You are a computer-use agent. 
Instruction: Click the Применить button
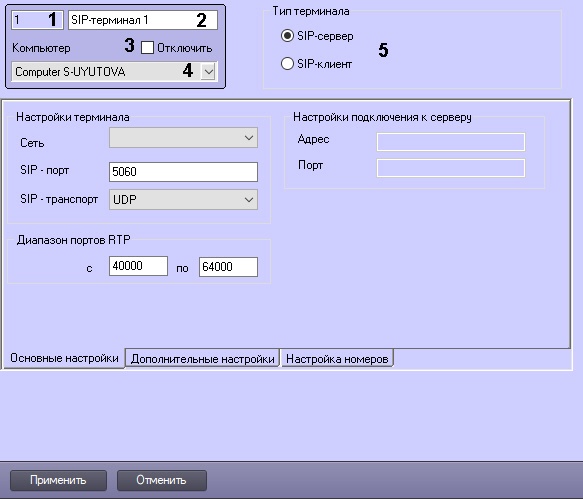click(x=58, y=480)
